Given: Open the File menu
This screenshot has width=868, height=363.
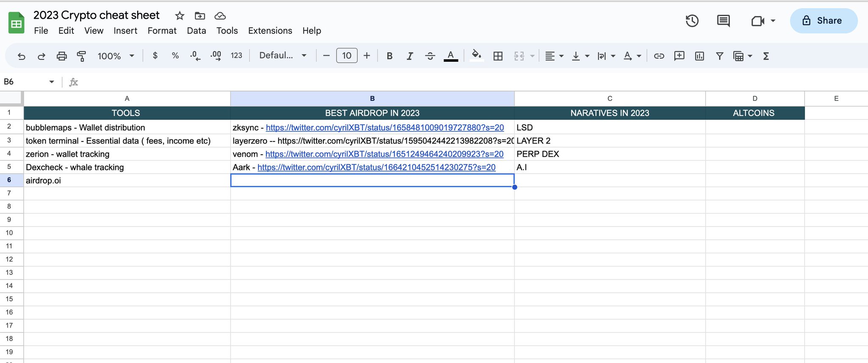Looking at the screenshot, I should click(x=41, y=30).
